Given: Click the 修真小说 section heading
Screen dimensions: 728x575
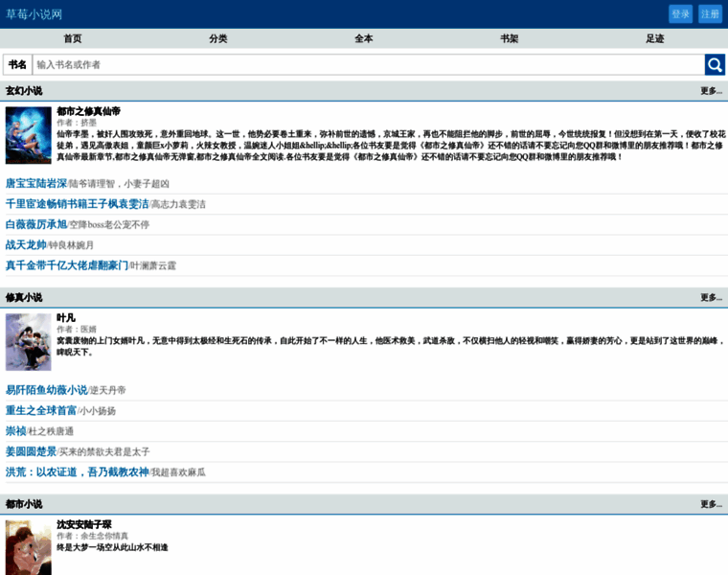Looking at the screenshot, I should tap(24, 297).
